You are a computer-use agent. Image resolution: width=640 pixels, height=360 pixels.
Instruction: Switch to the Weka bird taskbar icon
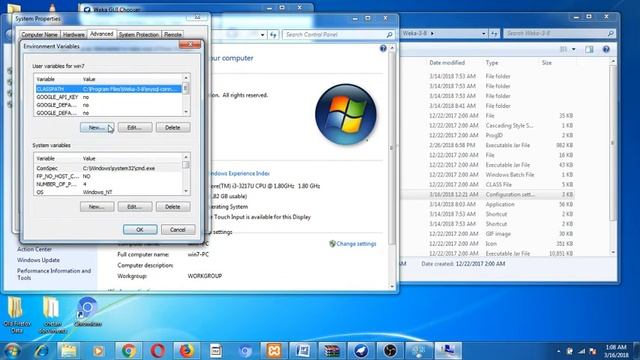[x=361, y=351]
